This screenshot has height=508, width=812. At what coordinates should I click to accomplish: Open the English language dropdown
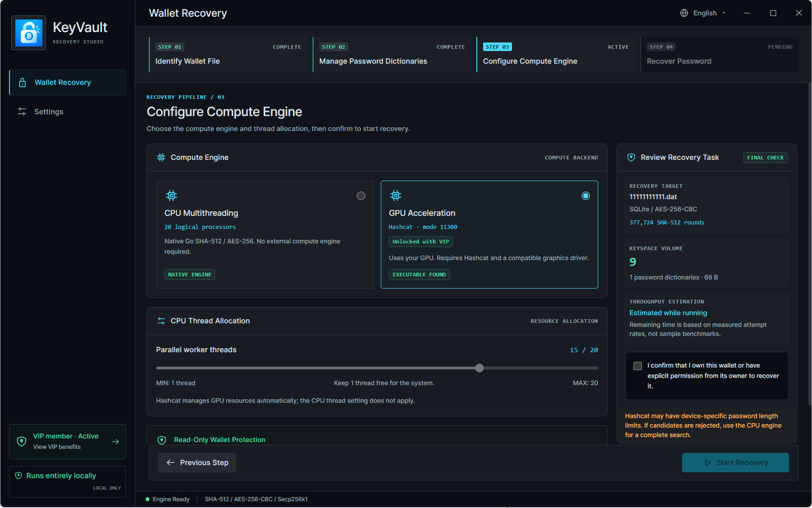[703, 13]
